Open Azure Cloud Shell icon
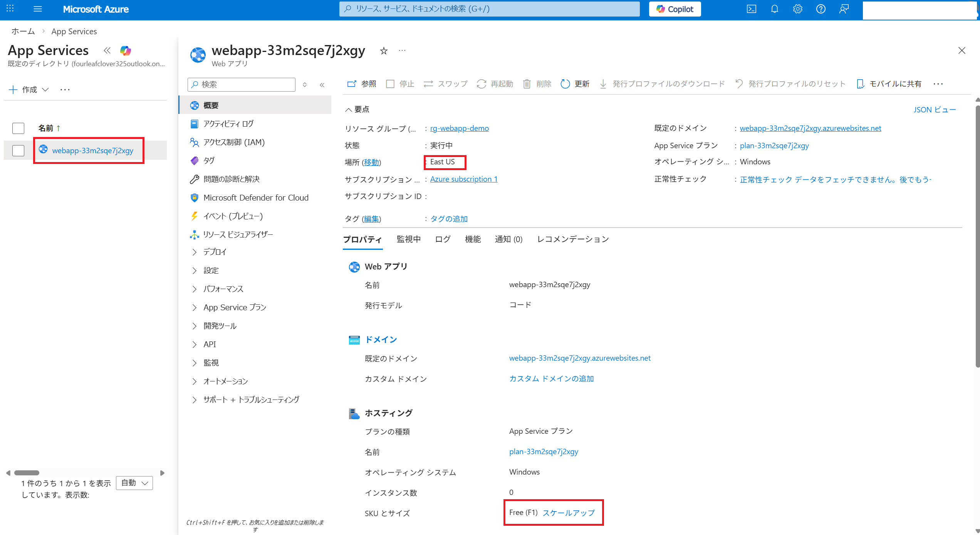This screenshot has height=535, width=980. [x=751, y=9]
